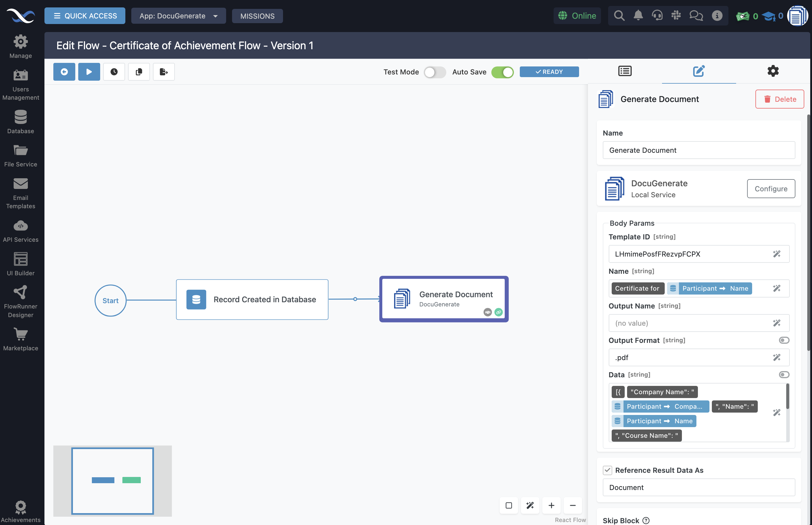Viewport: 812px width, 525px height.
Task: Open the search icon in the top bar
Action: [619, 15]
